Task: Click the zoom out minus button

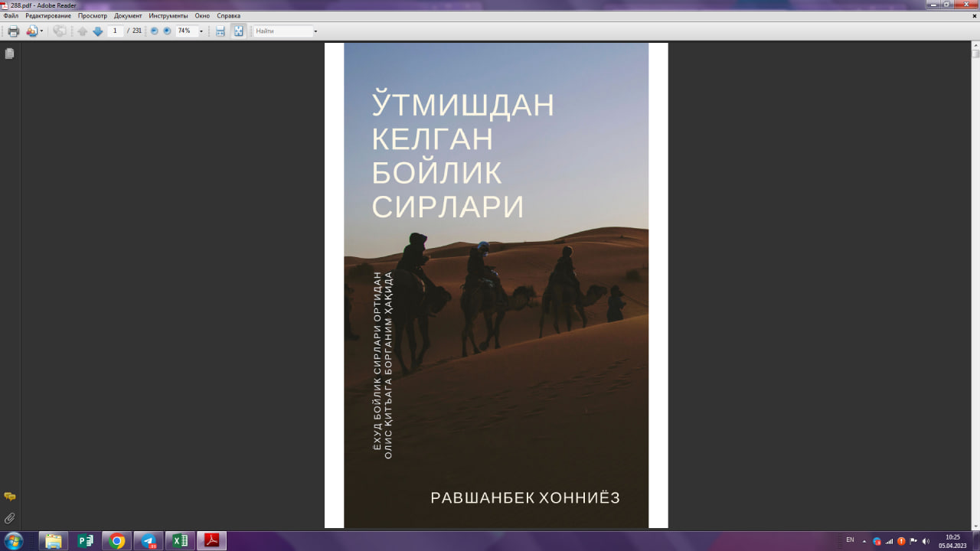Action: [154, 31]
